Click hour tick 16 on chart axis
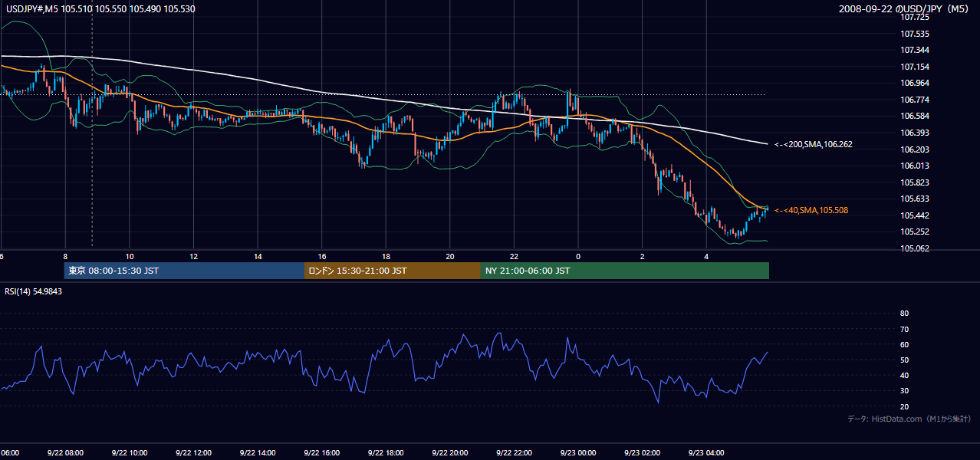Viewport: 980px width, 460px height. click(321, 256)
